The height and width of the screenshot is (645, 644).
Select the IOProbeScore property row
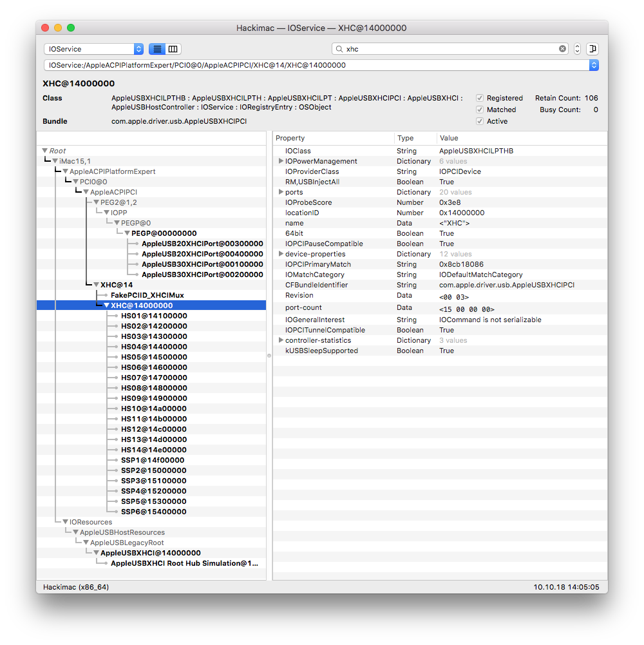pyautogui.click(x=440, y=202)
